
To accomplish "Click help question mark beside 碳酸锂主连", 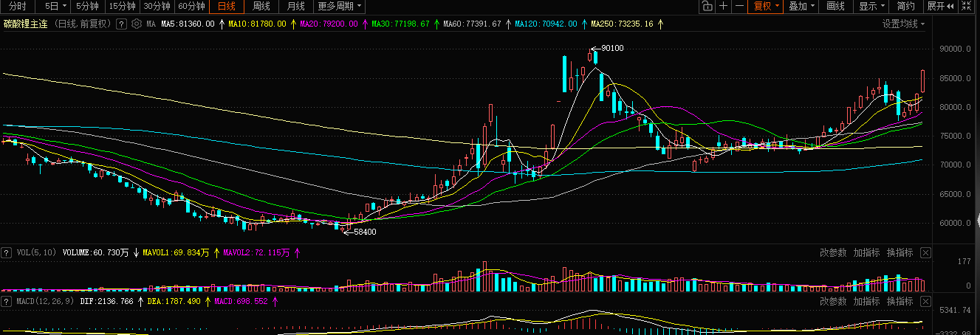I will pos(121,24).
